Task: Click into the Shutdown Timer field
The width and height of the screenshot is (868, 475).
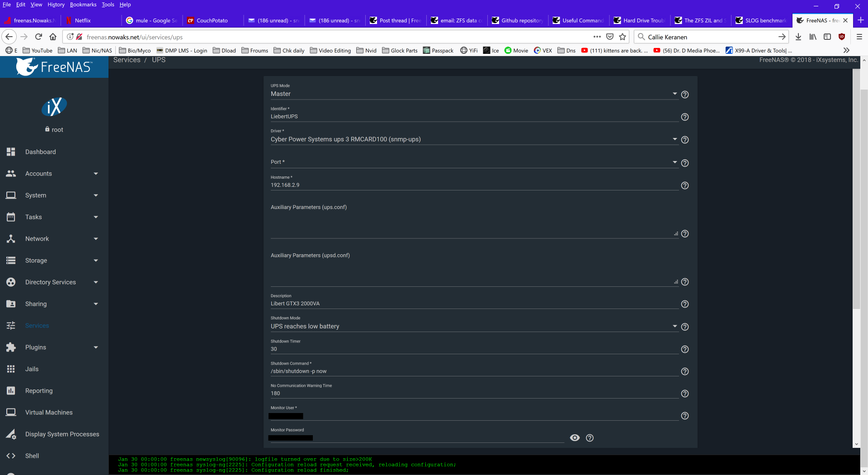Action: tap(474, 349)
